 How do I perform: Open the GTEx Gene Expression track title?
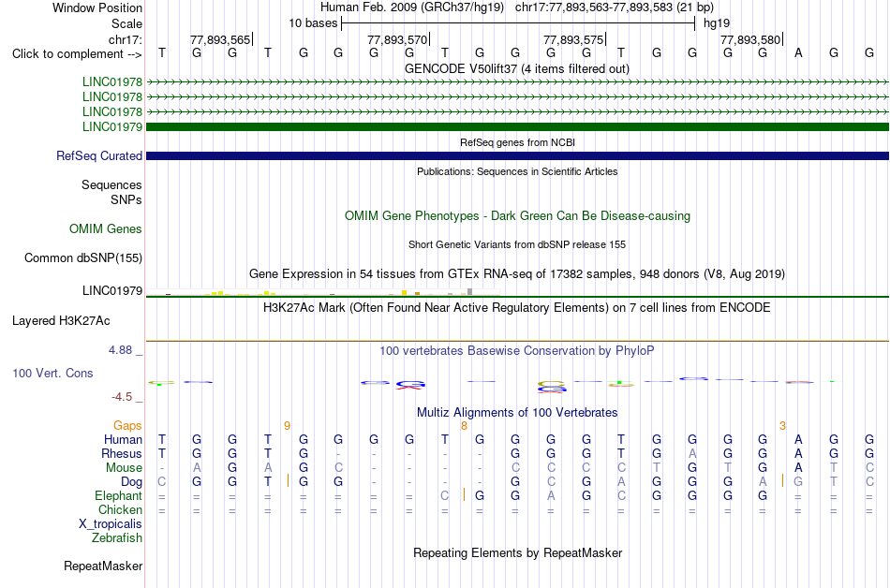tap(517, 274)
